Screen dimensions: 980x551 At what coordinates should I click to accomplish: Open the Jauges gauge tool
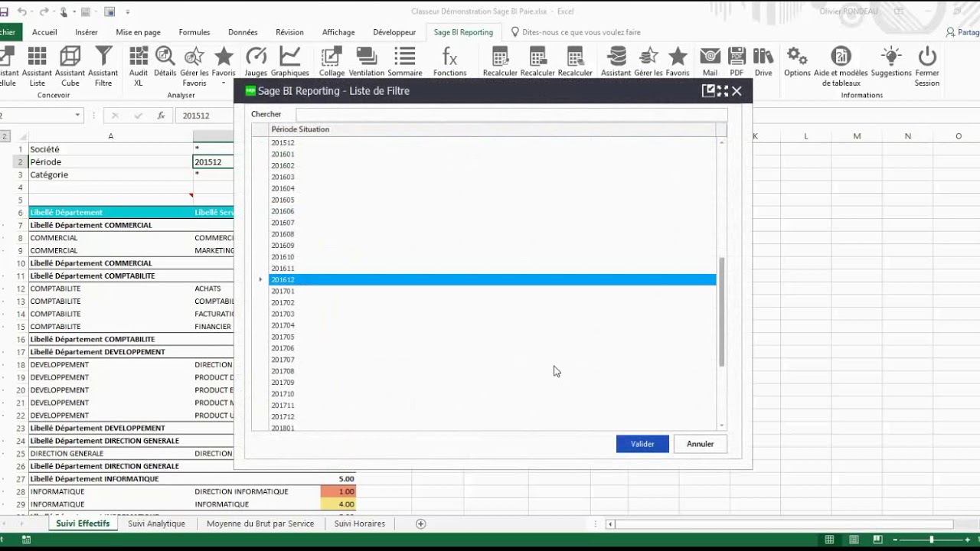coord(256,62)
